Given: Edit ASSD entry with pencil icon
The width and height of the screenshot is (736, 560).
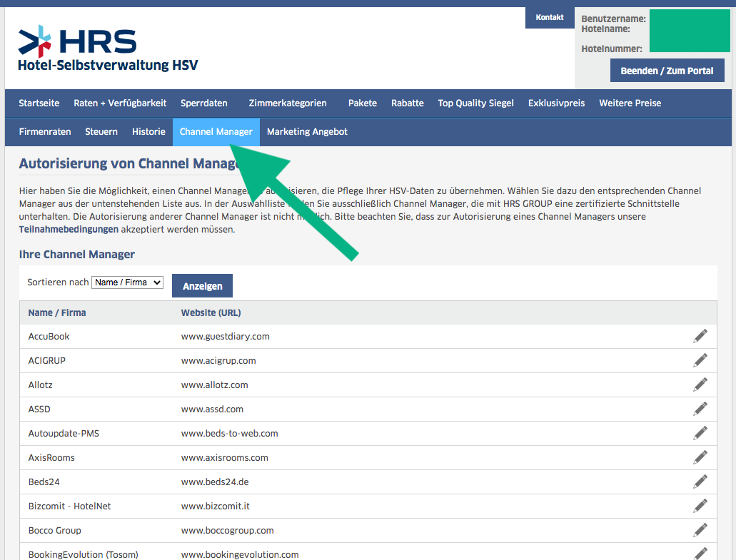Looking at the screenshot, I should click(x=700, y=409).
